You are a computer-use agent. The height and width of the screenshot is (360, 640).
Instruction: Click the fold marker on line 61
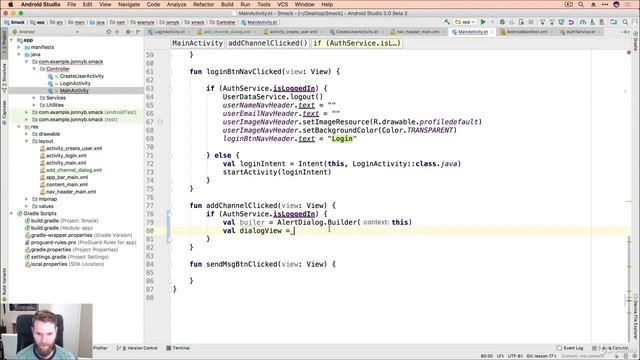click(x=171, y=71)
